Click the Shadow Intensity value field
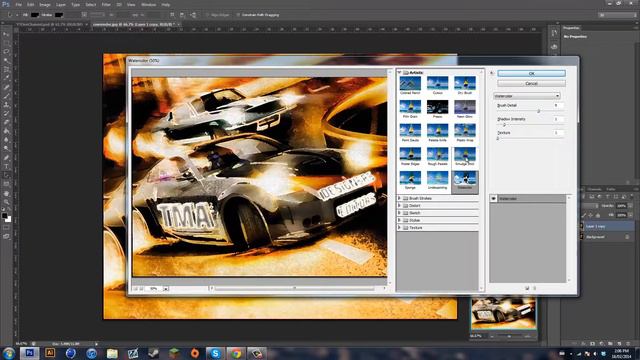 pyautogui.click(x=558, y=119)
